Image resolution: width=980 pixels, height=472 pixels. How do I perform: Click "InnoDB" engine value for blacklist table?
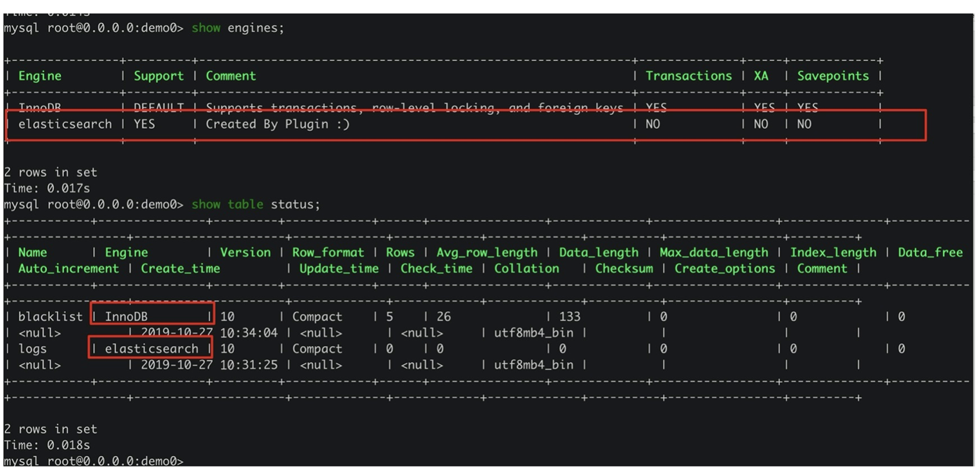tap(127, 317)
